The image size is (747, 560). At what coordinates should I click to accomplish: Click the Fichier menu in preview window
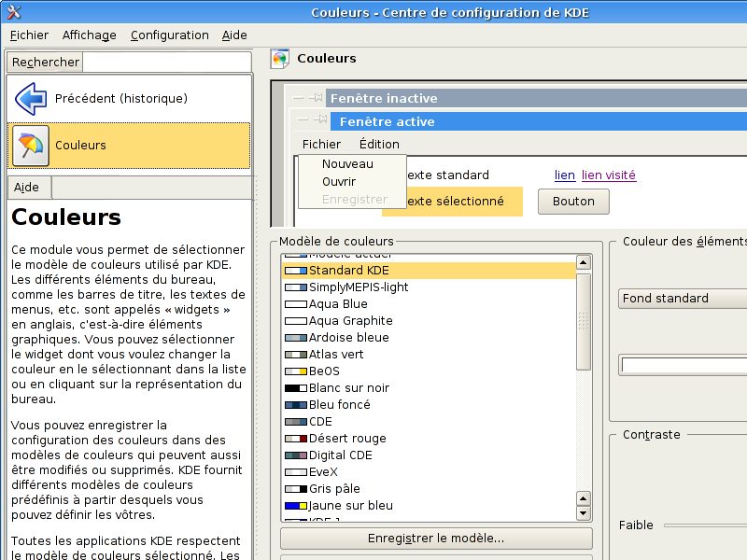point(321,145)
